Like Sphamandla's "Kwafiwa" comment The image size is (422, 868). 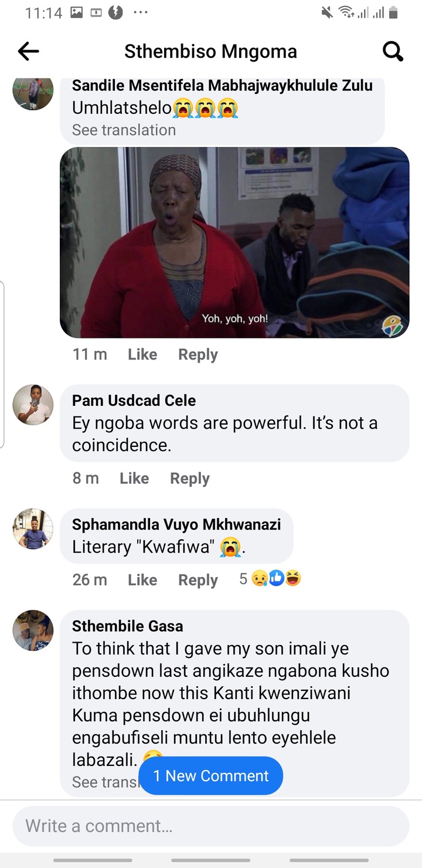click(142, 579)
